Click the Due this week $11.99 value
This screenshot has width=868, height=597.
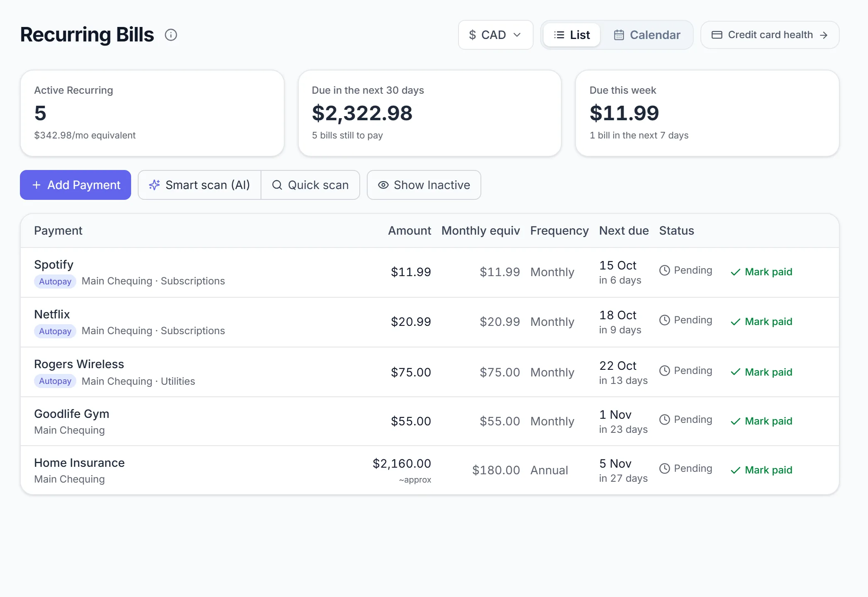624,113
